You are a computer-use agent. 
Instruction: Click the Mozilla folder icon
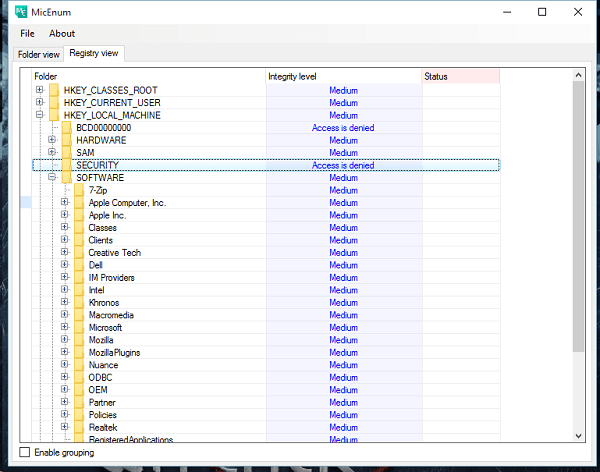[x=79, y=340]
